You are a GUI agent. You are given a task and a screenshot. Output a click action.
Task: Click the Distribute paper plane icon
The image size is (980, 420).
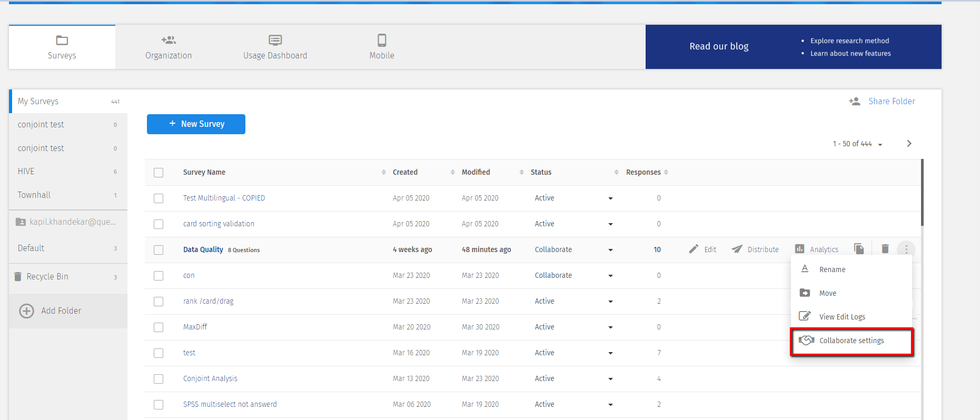[x=737, y=249]
